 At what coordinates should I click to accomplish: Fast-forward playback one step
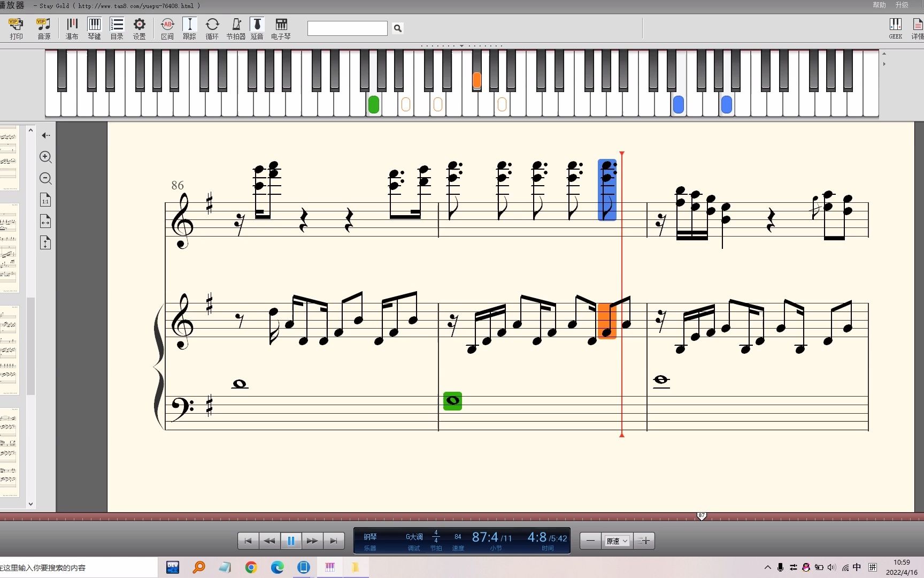pos(312,541)
